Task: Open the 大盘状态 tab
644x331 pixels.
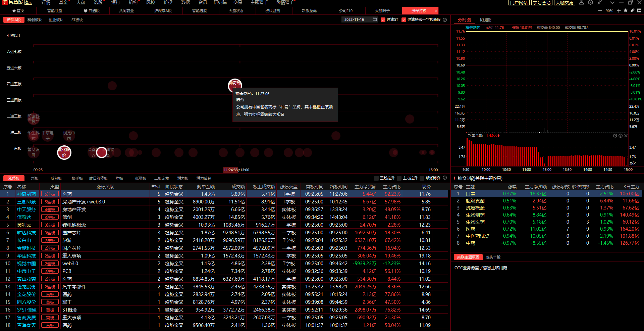Action: 236,11
